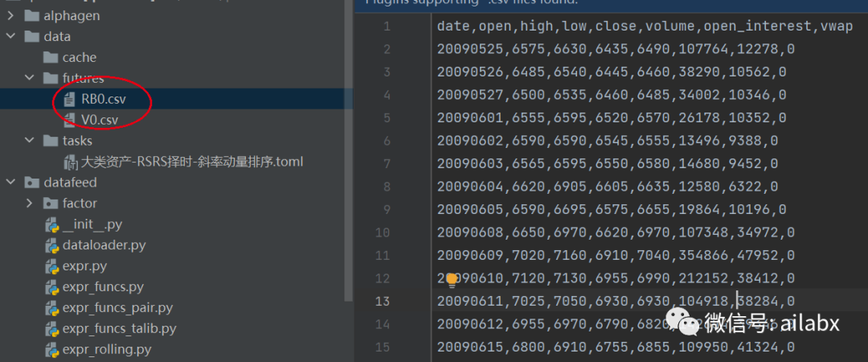
Task: Open 大类资产-RSRS择时-斜率动量排序.toml file
Action: pyautogui.click(x=192, y=162)
